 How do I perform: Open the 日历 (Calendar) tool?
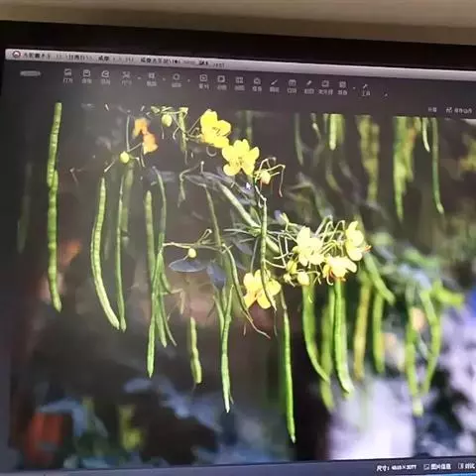tap(292, 86)
